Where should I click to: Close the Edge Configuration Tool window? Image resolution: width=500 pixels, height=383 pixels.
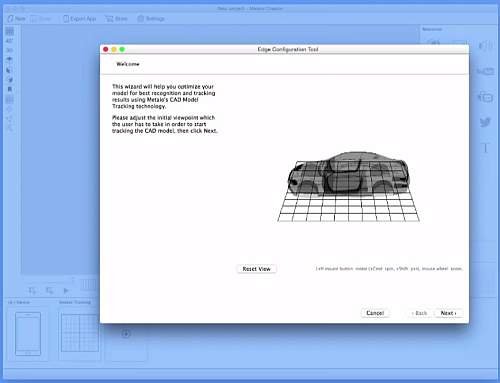[x=106, y=49]
